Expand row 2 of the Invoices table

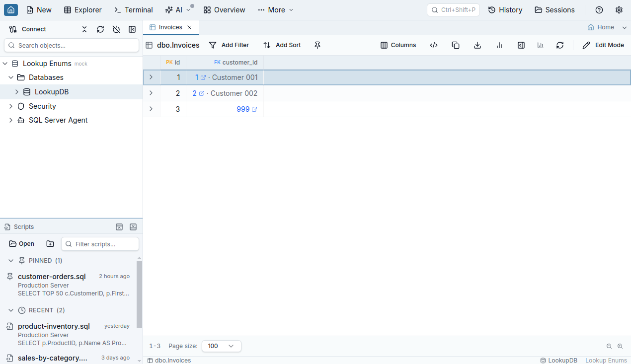(151, 93)
